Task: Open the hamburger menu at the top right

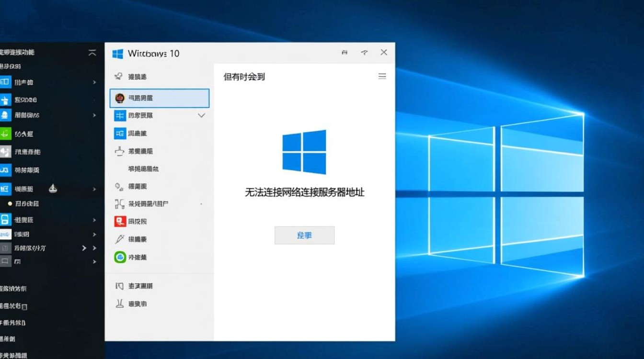Action: [382, 76]
